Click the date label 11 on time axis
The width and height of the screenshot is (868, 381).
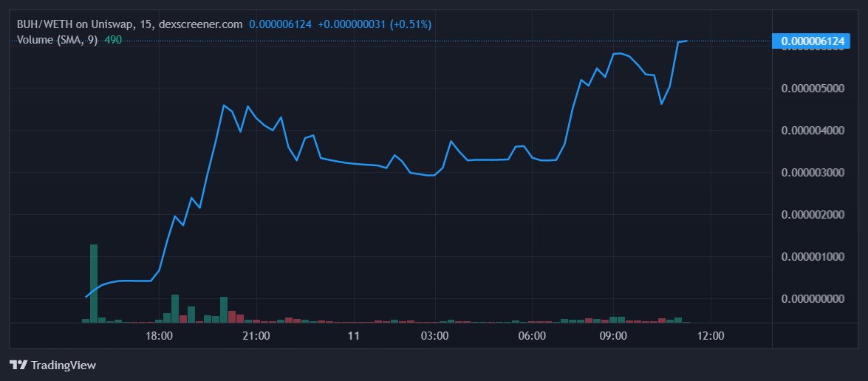[354, 336]
